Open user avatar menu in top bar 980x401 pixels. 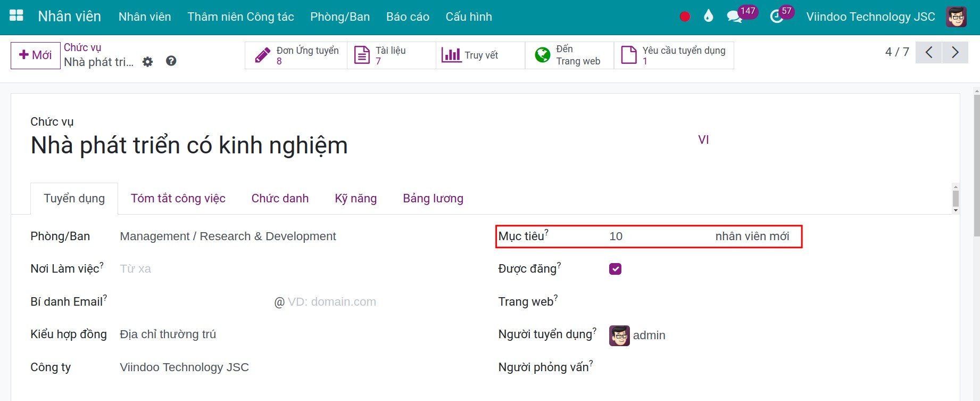[957, 17]
